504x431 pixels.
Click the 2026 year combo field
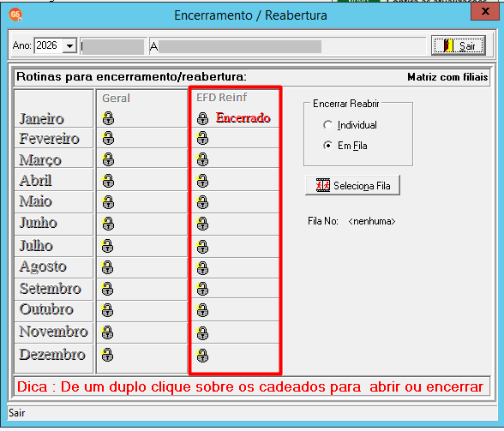click(x=49, y=45)
